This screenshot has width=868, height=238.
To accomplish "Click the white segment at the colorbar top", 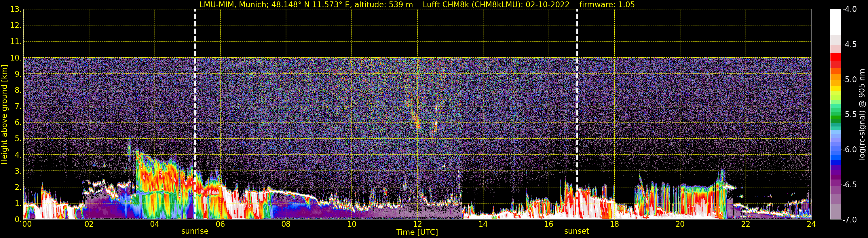I will tap(835, 22).
